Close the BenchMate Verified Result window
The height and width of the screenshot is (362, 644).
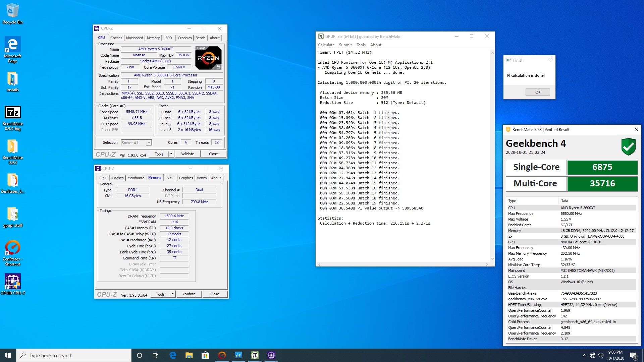point(636,129)
